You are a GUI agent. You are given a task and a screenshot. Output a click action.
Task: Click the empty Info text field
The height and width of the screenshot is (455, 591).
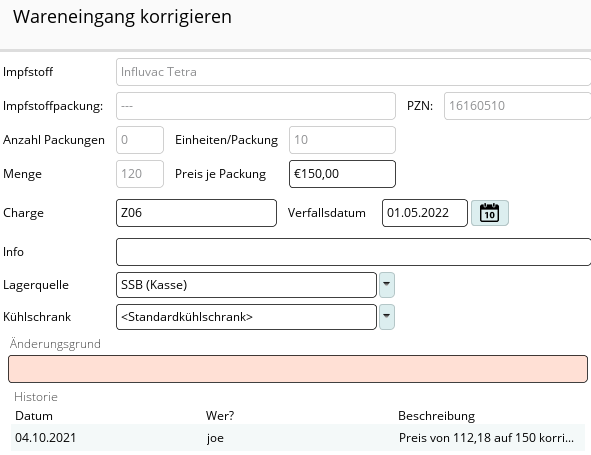tap(354, 252)
